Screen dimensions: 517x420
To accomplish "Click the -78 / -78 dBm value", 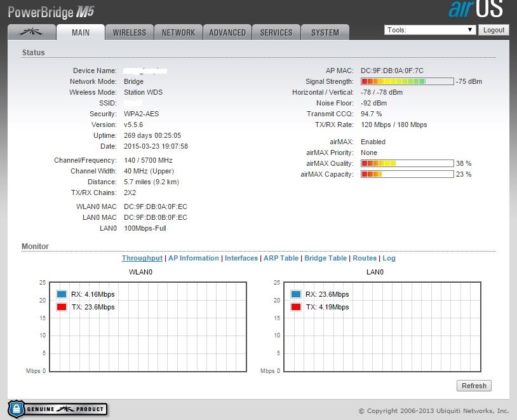I will click(x=382, y=92).
